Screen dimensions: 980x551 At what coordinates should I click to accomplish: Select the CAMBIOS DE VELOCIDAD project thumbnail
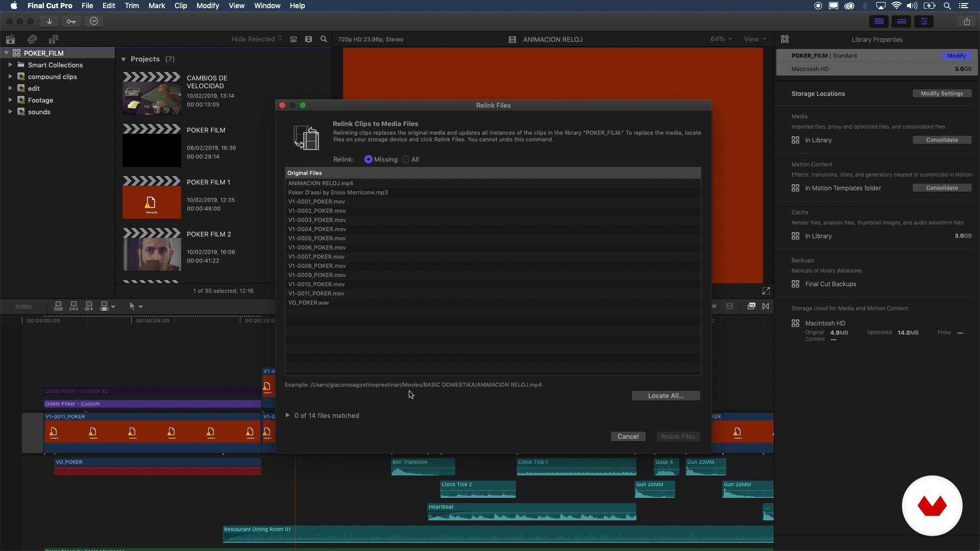(152, 93)
